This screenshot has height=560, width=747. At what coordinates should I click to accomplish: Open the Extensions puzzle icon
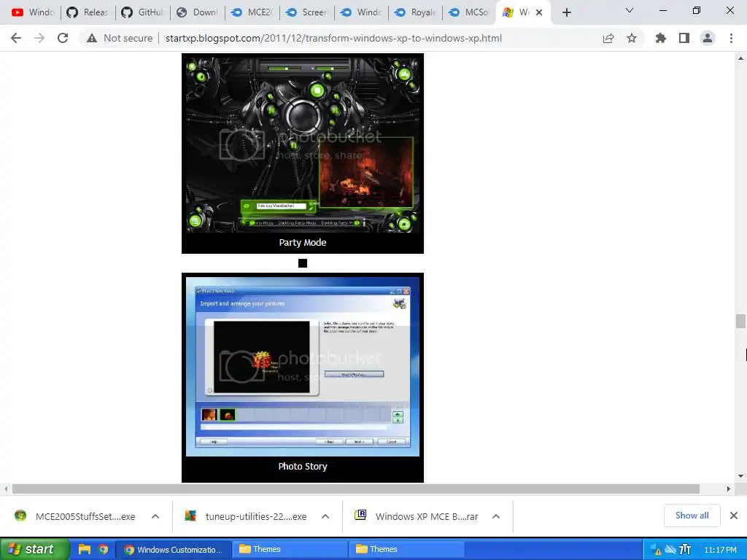(661, 38)
